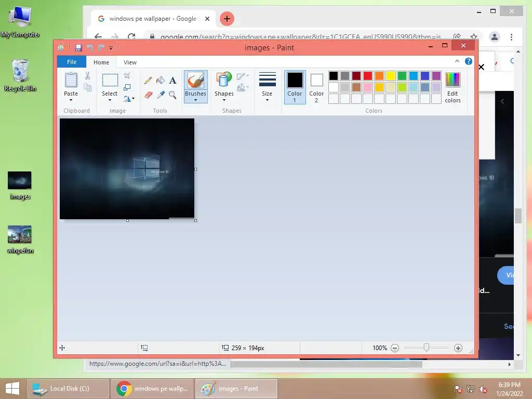
Task: Pick the purple color swatch
Action: point(436,76)
